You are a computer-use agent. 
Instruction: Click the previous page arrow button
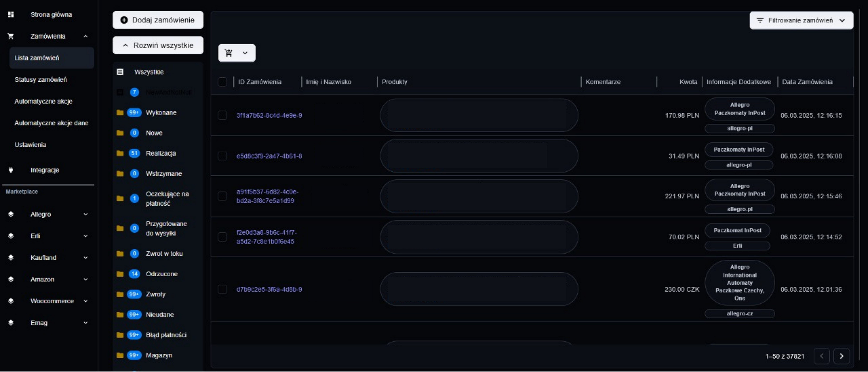[x=822, y=356]
